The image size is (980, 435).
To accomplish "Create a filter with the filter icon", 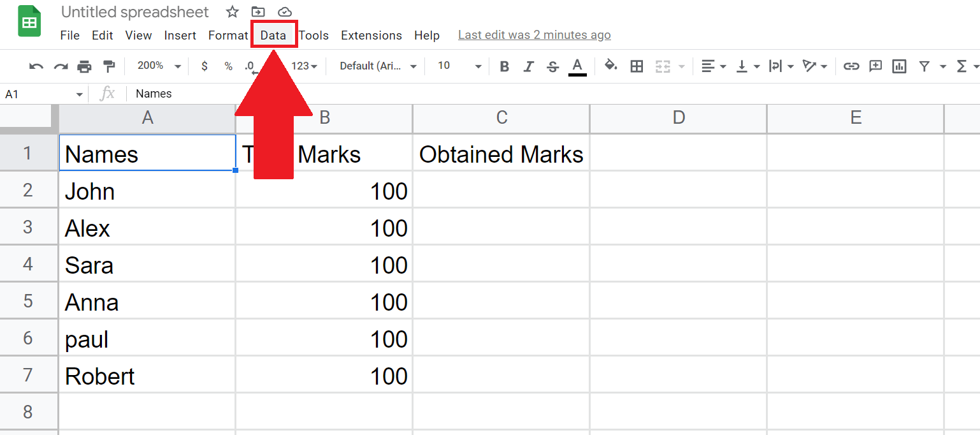I will (923, 66).
